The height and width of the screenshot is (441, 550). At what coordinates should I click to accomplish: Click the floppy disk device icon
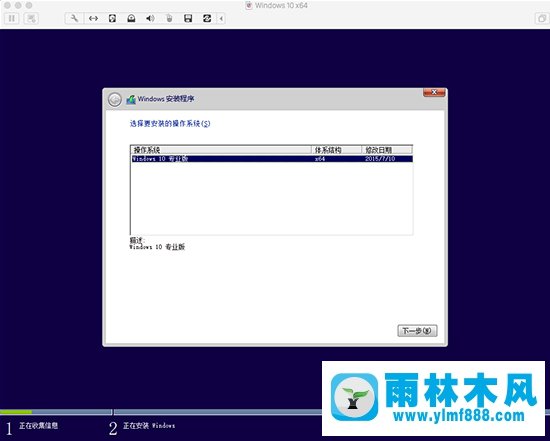click(x=188, y=18)
